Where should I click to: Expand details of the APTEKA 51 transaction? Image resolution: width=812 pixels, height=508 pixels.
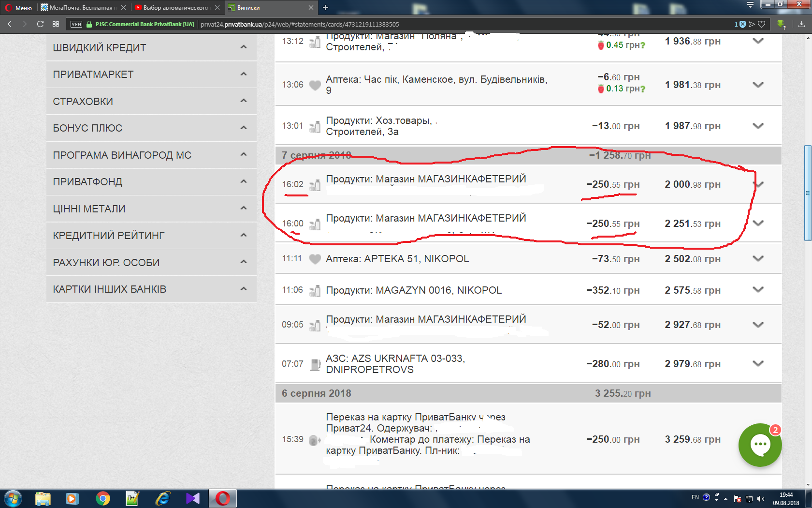[x=758, y=259]
